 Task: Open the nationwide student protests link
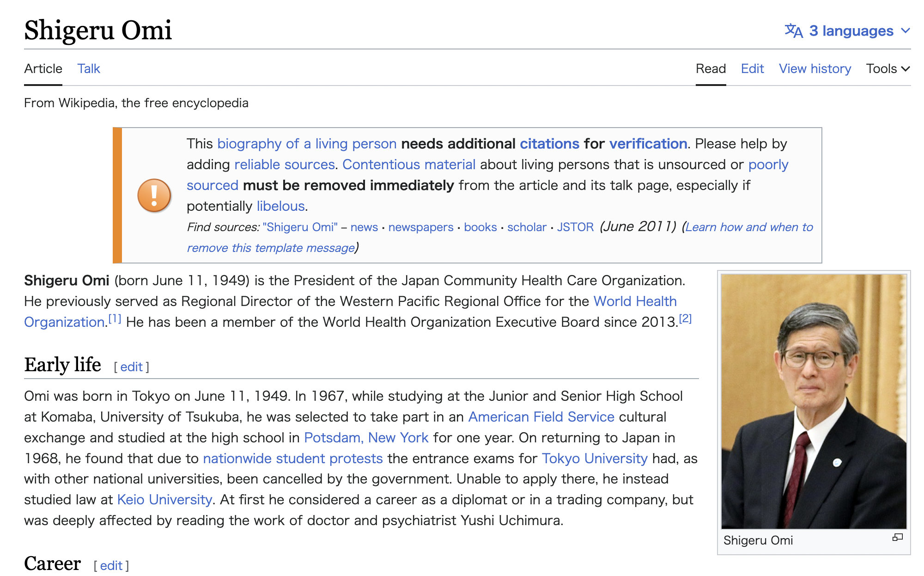point(293,459)
